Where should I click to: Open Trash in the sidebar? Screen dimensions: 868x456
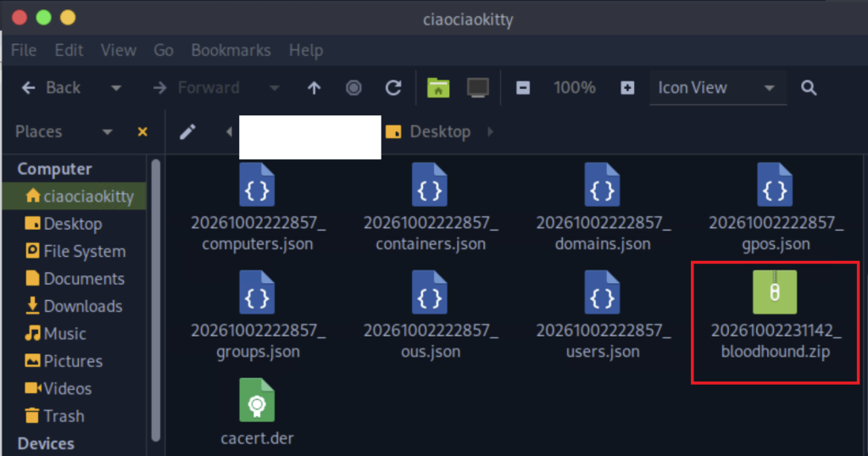tap(75, 415)
